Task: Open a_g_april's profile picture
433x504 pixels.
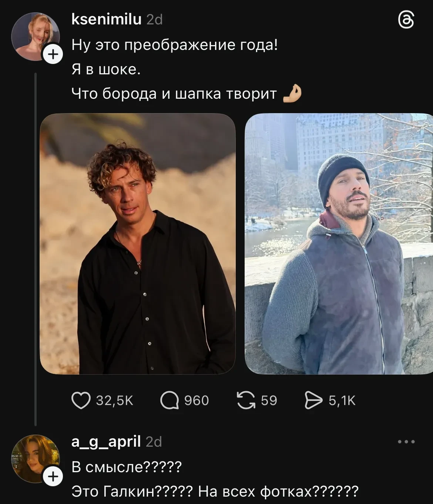Action: click(x=35, y=459)
